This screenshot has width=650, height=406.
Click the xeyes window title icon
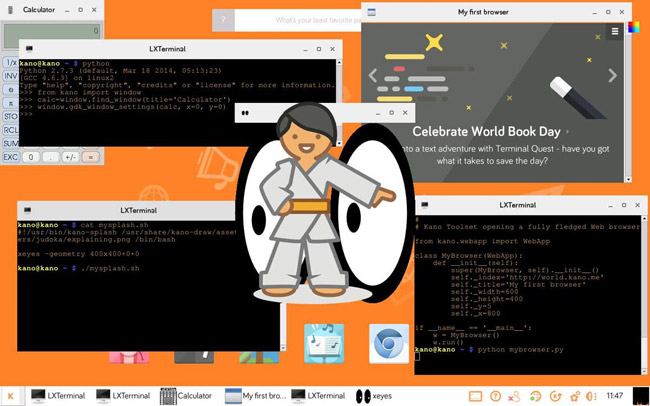[245, 113]
